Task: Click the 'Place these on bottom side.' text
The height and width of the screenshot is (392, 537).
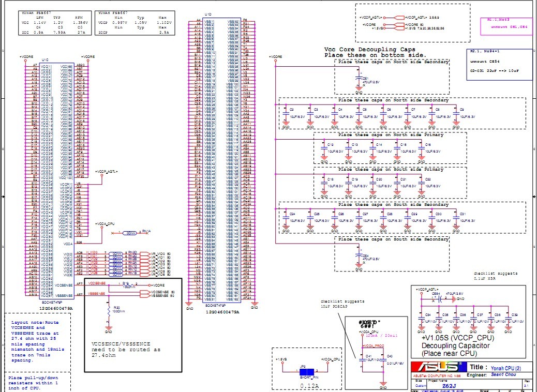Action: pos(376,55)
